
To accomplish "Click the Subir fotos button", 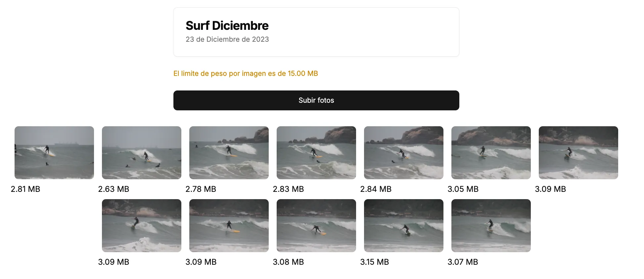I will click(316, 100).
